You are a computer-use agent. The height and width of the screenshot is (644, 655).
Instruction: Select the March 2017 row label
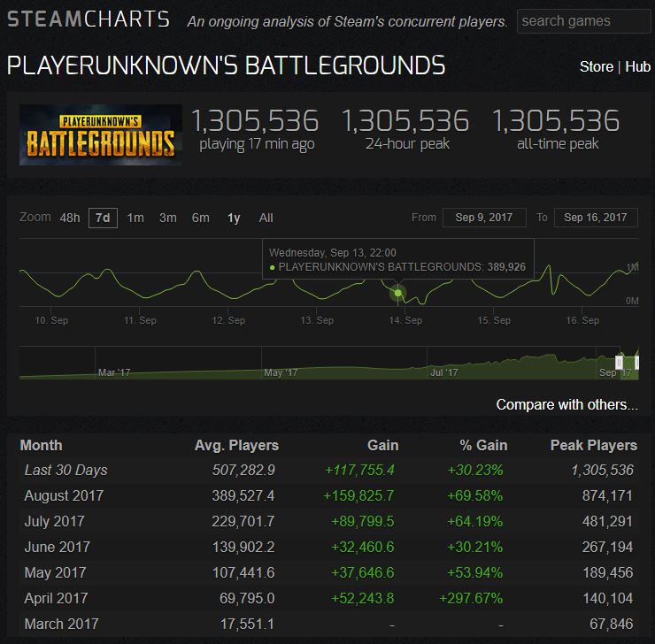click(x=61, y=624)
